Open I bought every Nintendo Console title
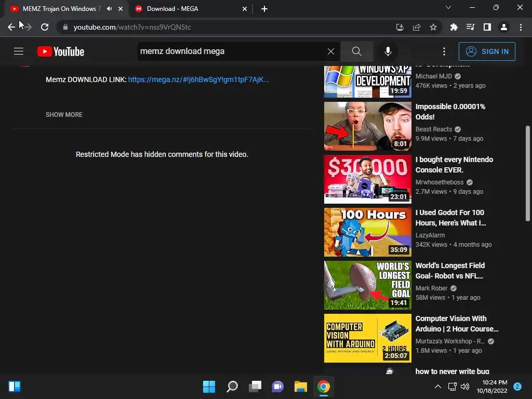This screenshot has width=532, height=399. coord(454,165)
